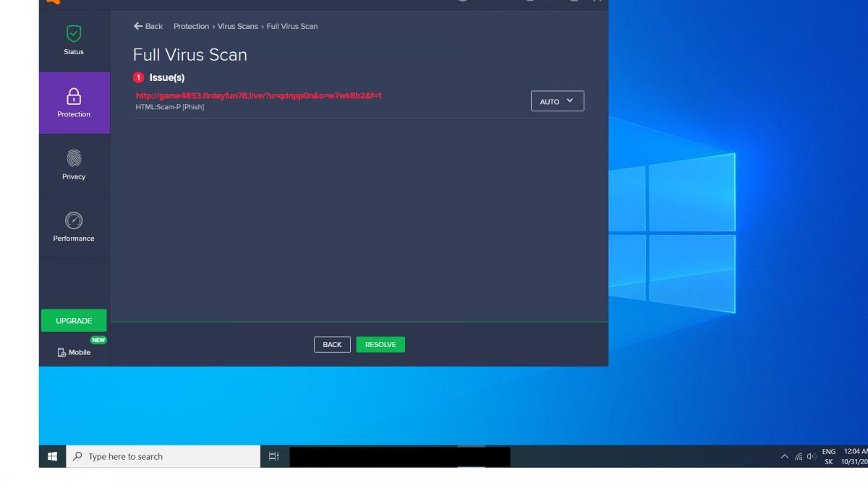
Task: Click the BACK button at bottom
Action: click(x=332, y=345)
